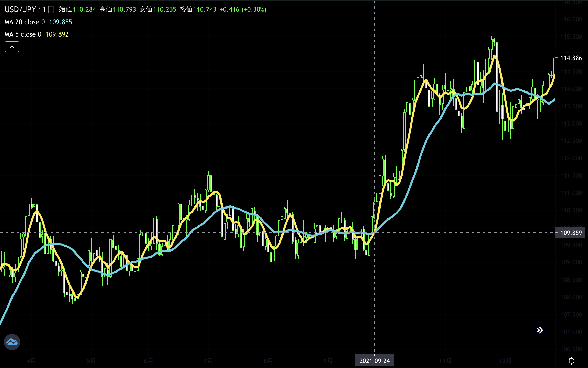Click the 116.000 price scale label
The height and width of the screenshot is (368, 588).
571,19
